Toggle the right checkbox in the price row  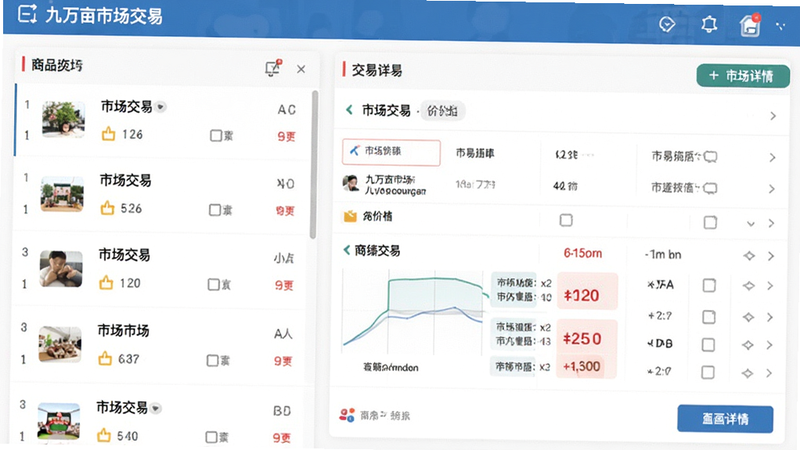[x=710, y=222]
